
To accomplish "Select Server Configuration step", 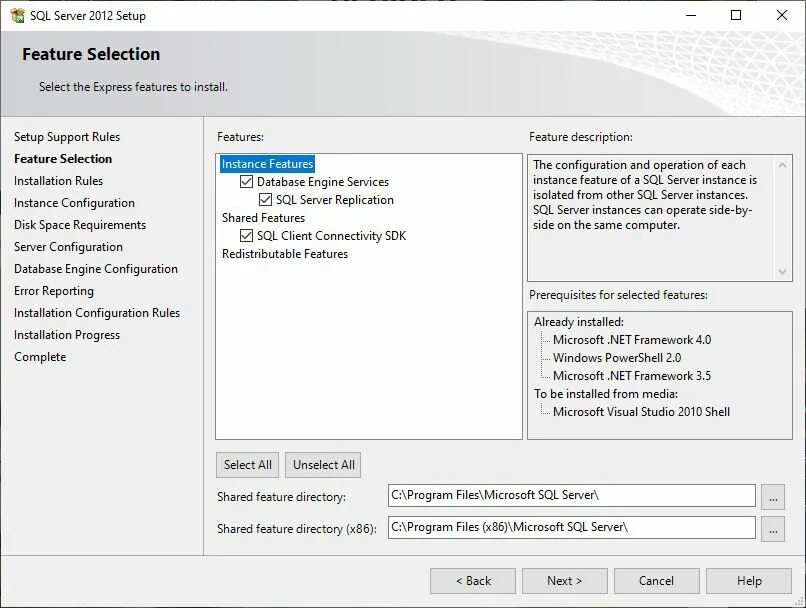I will (x=68, y=247).
